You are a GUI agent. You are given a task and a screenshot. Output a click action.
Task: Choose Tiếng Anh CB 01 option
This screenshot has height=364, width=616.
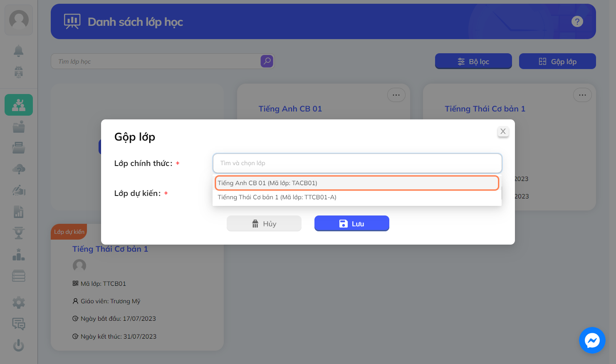pyautogui.click(x=357, y=183)
